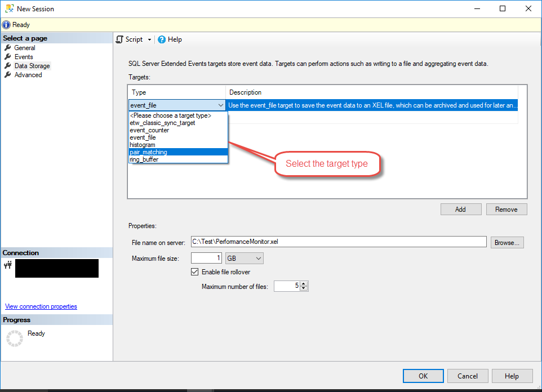Select the Events page icon
542x392 pixels.
(x=9, y=56)
